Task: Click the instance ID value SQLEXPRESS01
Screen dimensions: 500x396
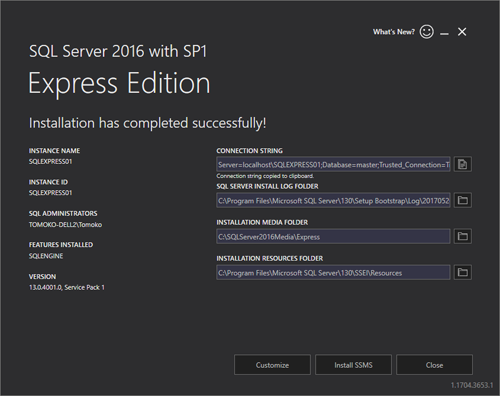Action: pyautogui.click(x=50, y=193)
